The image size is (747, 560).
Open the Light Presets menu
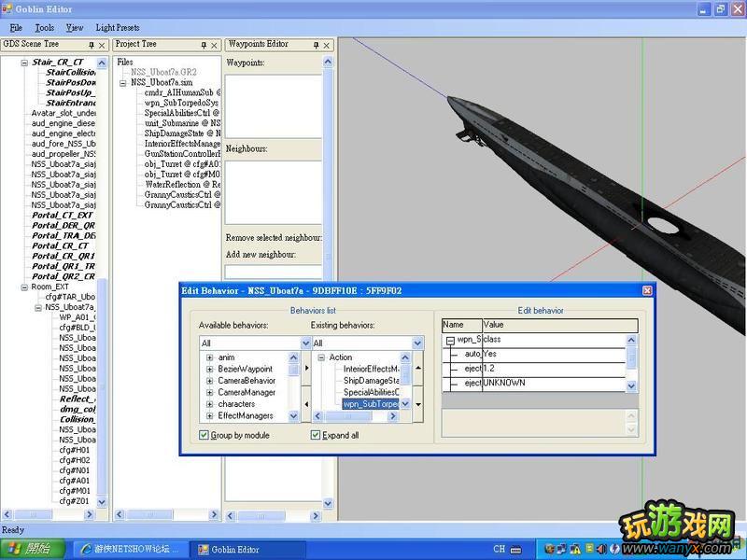click(118, 28)
